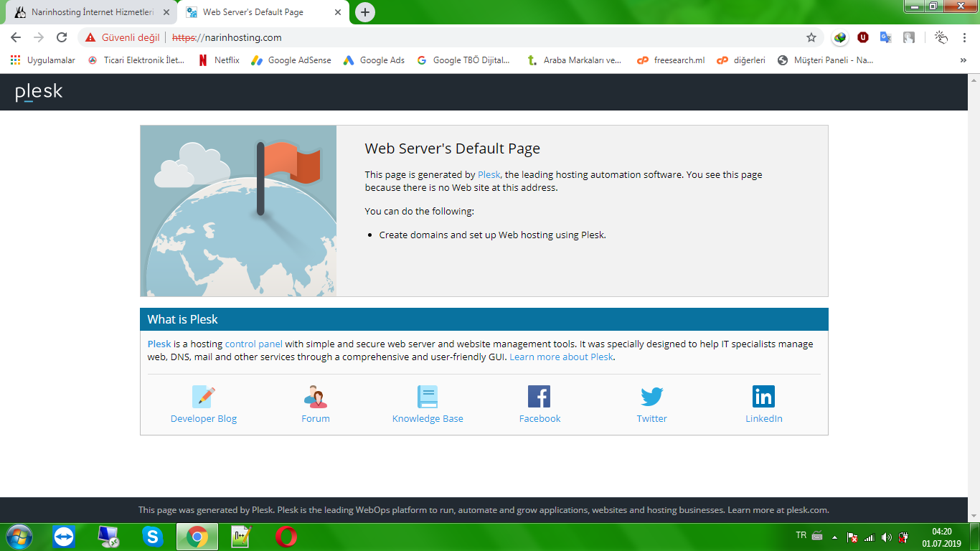
Task: Follow the 'control panel' link
Action: 254,344
